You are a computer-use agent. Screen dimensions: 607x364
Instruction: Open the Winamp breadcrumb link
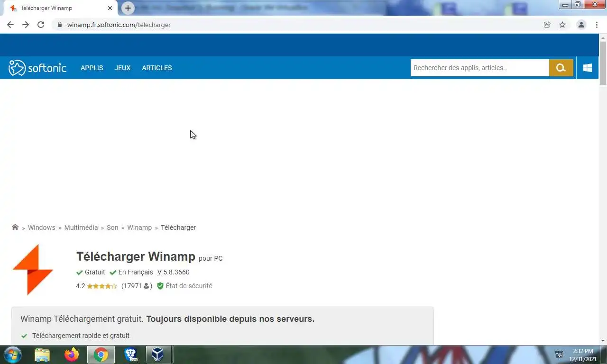[139, 227]
